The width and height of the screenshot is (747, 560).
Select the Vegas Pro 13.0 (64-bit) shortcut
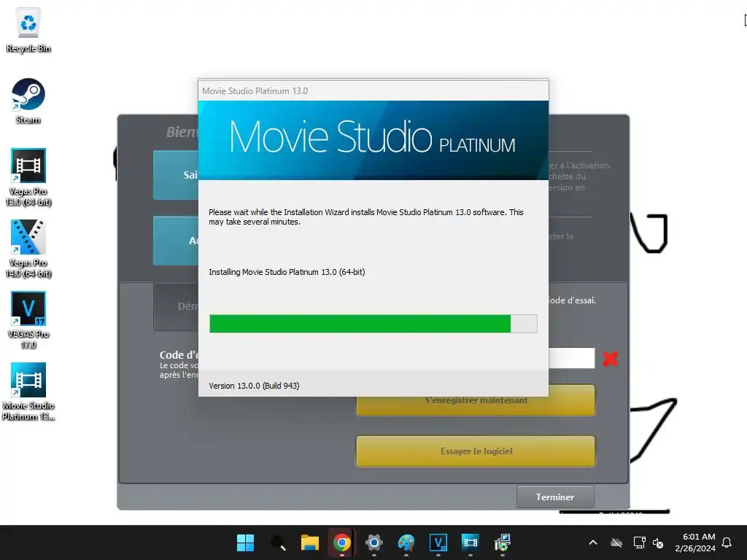[x=28, y=177]
